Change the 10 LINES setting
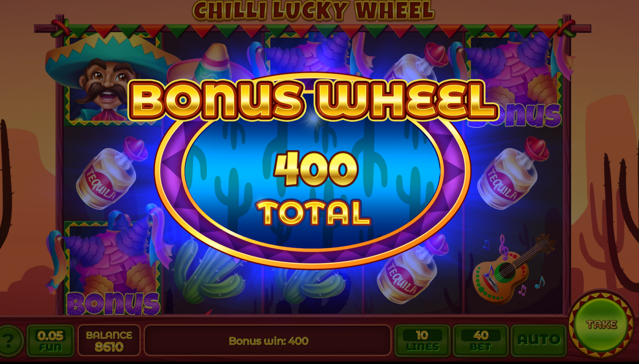This screenshot has height=364, width=639. point(422,340)
